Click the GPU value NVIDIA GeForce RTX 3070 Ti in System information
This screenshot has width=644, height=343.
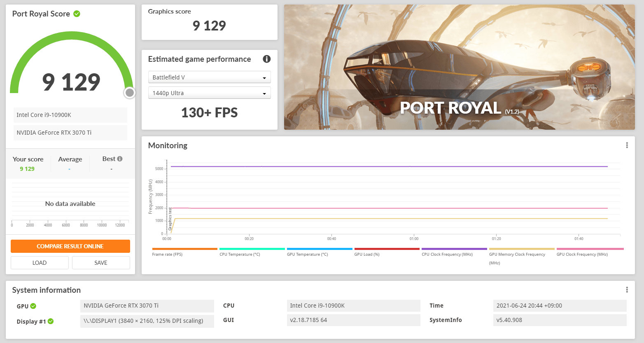[147, 306]
